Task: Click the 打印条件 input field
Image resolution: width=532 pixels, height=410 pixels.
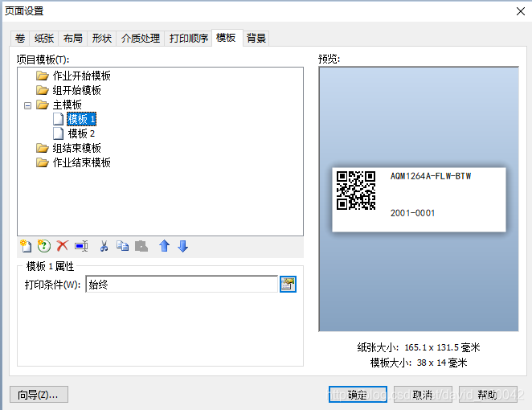Action: click(x=182, y=284)
